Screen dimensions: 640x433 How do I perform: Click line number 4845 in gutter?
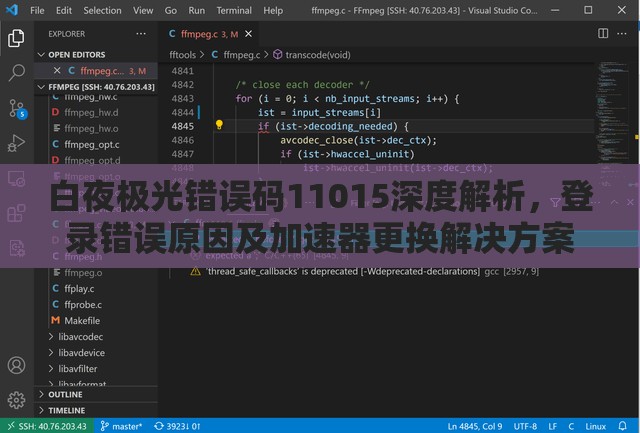point(182,126)
